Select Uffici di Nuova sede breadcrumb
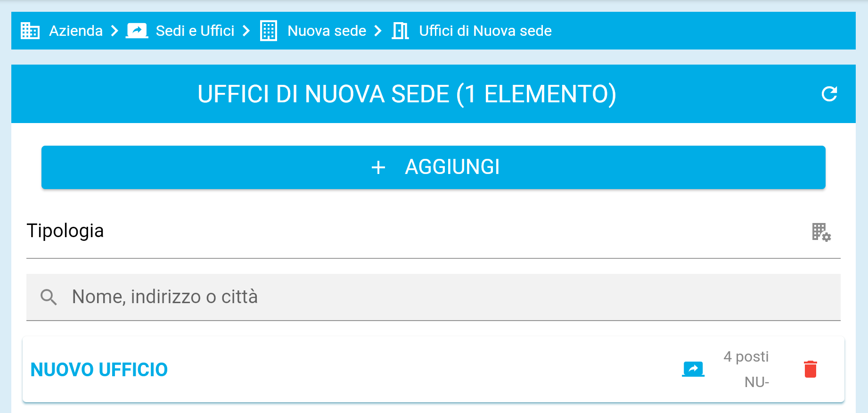 click(x=485, y=31)
